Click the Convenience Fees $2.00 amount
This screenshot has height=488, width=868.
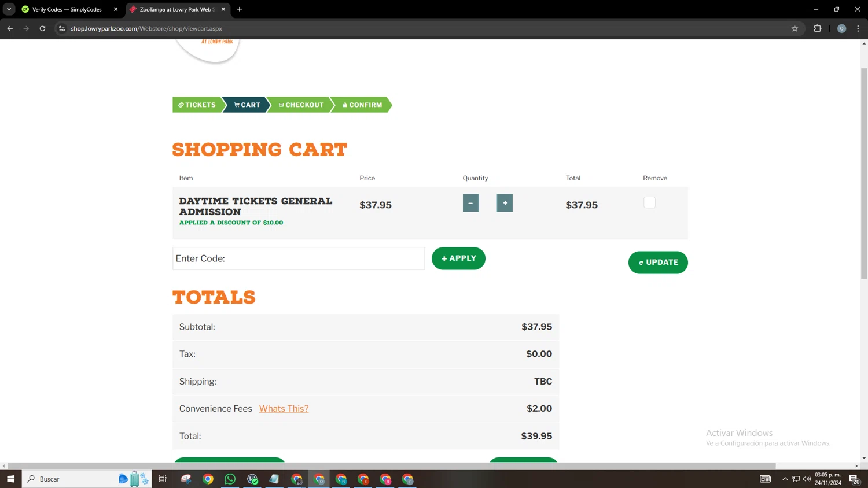(x=539, y=409)
